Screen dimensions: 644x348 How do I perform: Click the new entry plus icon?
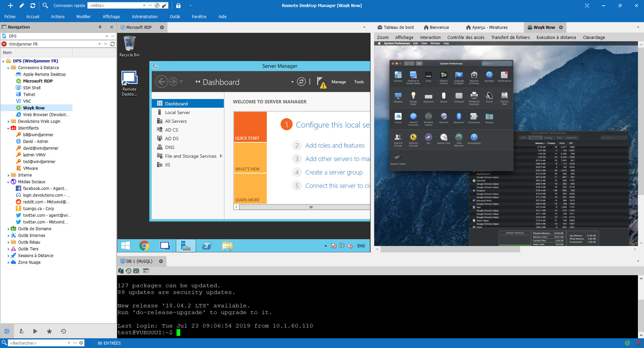pyautogui.click(x=10, y=5)
